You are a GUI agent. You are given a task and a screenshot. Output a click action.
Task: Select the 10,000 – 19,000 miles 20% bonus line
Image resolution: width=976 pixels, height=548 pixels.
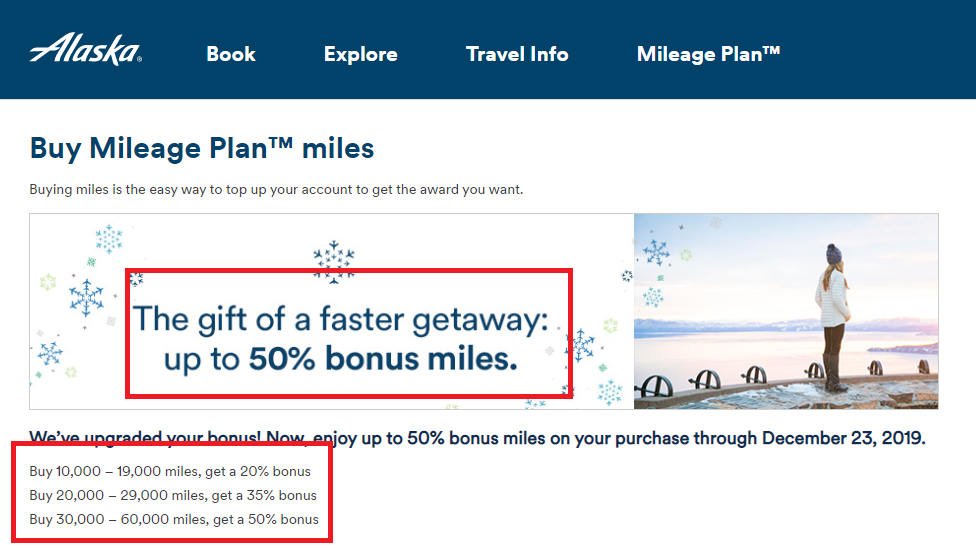point(170,471)
